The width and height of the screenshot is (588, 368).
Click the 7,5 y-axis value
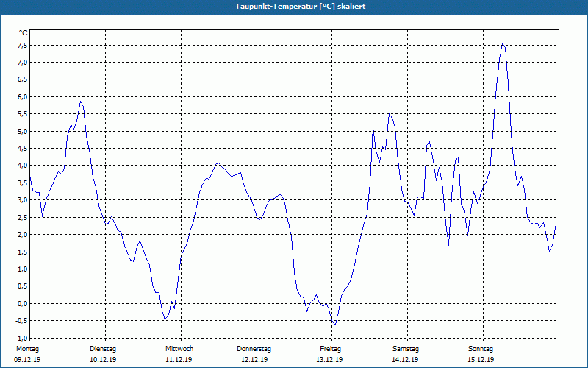[x=23, y=46]
